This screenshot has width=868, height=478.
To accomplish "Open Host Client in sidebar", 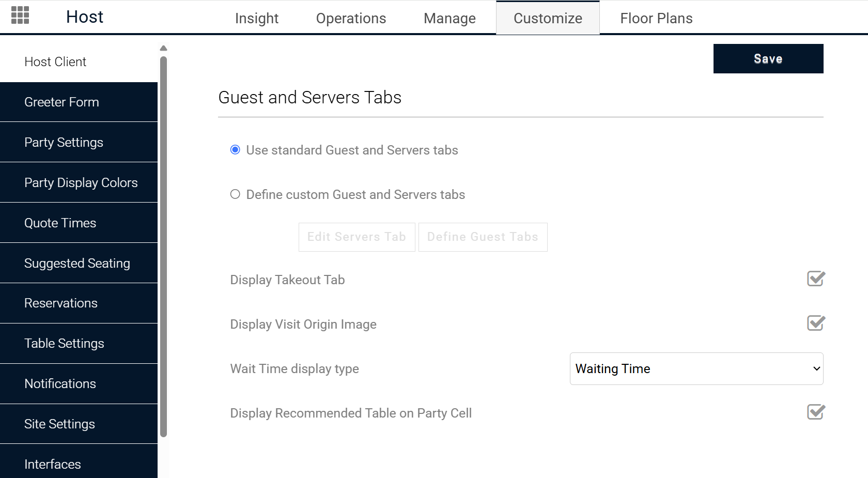I will tap(79, 62).
